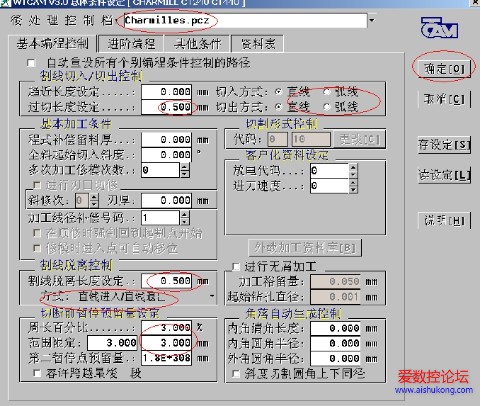Click the 外部加工资料库[B] button
This screenshot has width=481, height=406.
point(305,248)
